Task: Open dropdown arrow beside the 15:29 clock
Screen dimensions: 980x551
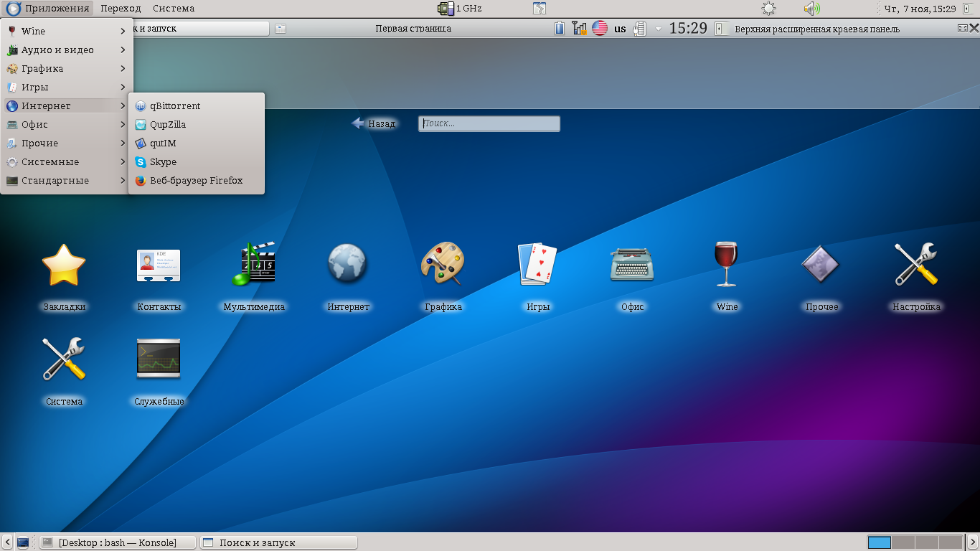Action: click(659, 29)
